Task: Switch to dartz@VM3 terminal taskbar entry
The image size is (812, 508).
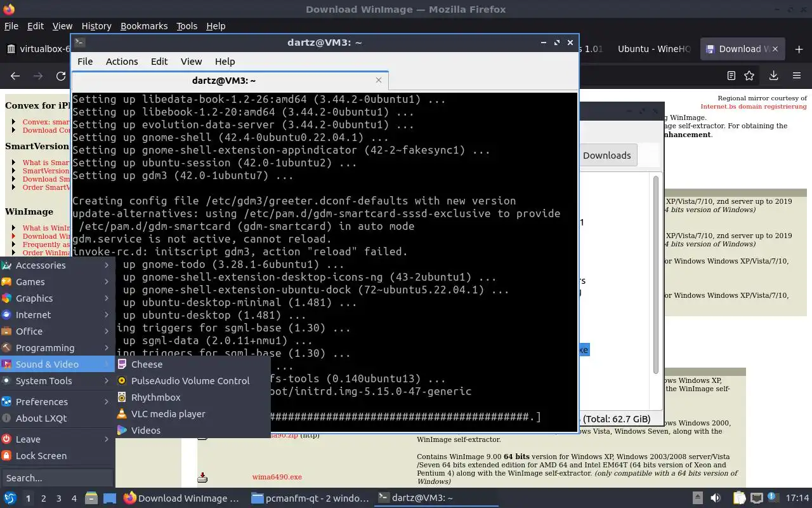Action: (437, 498)
